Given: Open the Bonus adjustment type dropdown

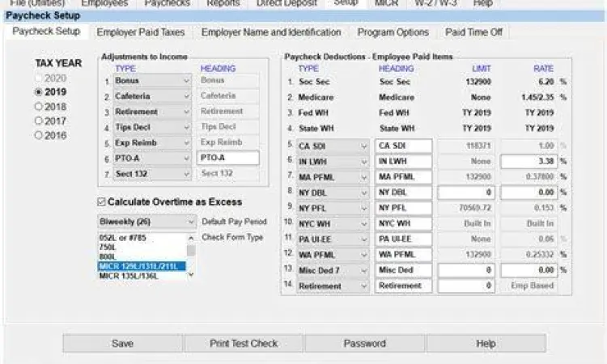Looking at the screenshot, I should tap(152, 80).
